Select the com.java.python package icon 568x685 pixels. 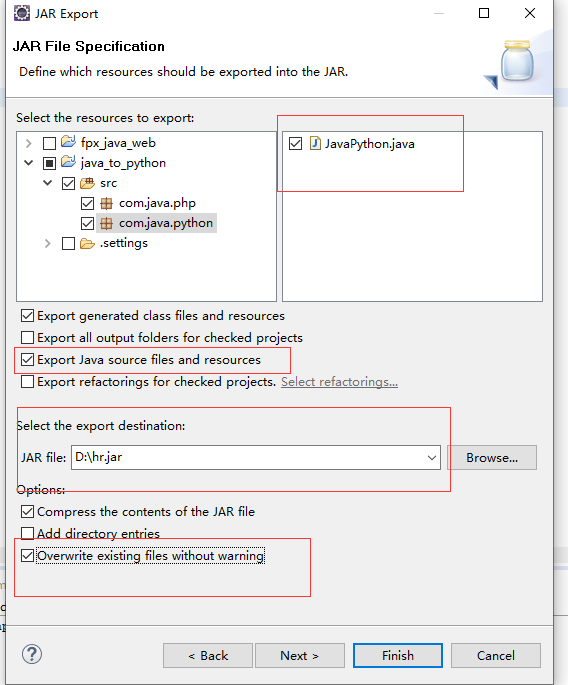[106, 223]
